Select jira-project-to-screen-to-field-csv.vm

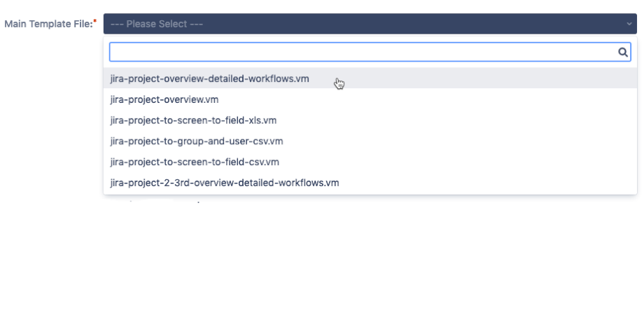click(370, 162)
